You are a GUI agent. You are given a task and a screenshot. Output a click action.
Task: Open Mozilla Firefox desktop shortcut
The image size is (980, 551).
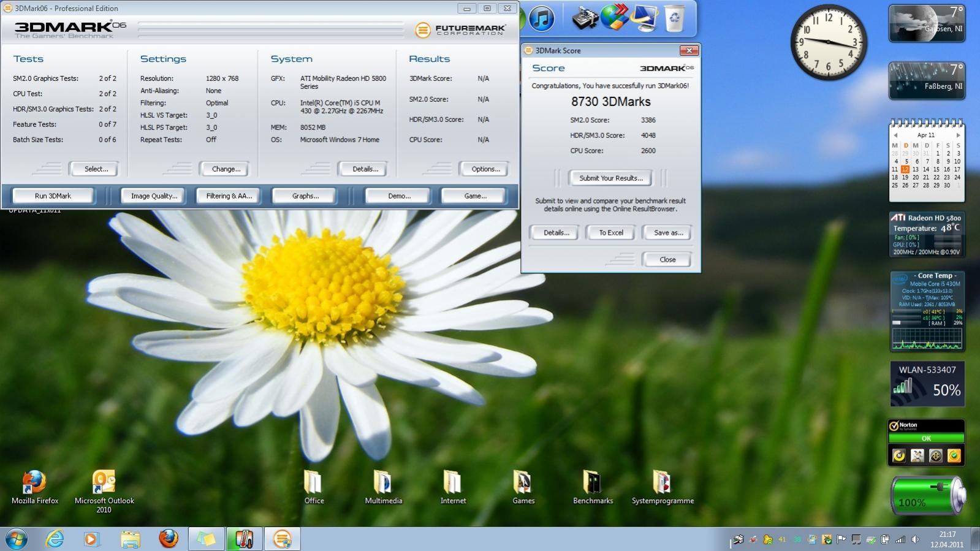(35, 488)
